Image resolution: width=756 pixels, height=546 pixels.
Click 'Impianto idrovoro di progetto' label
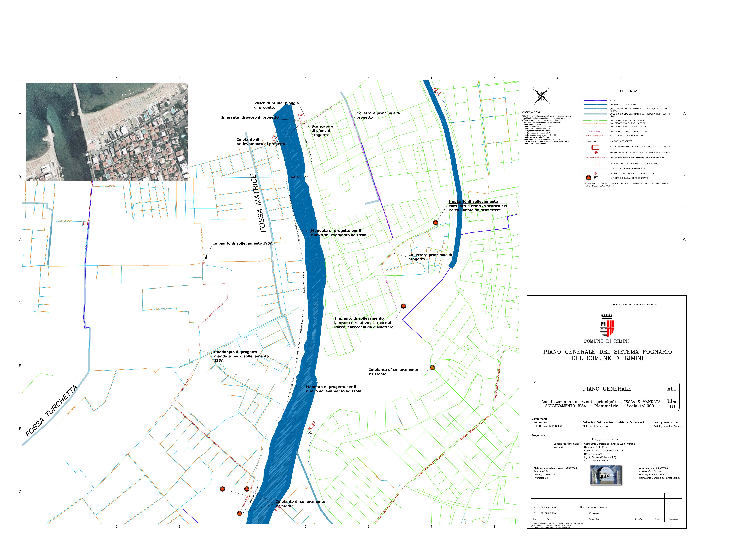tap(250, 117)
